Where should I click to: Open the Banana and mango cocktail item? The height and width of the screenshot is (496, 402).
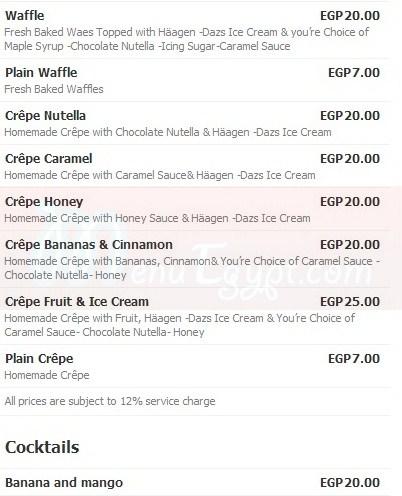click(64, 483)
